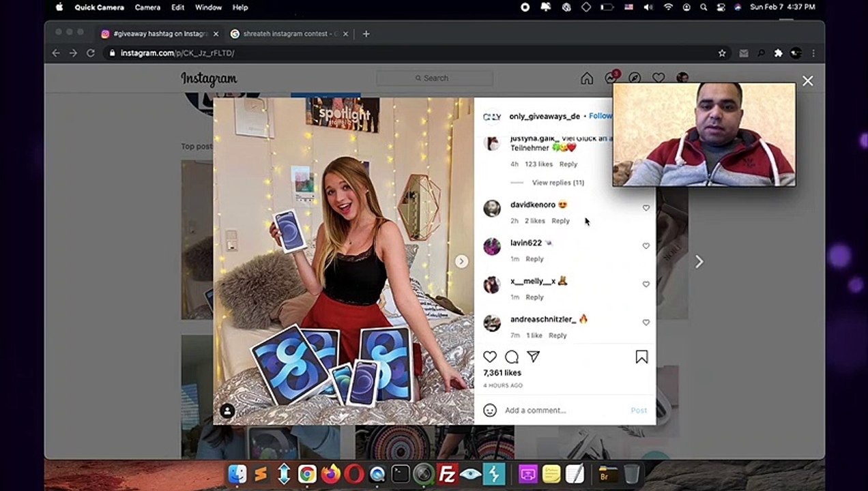Open Finder from the Dock
The image size is (868, 491).
[x=237, y=474]
